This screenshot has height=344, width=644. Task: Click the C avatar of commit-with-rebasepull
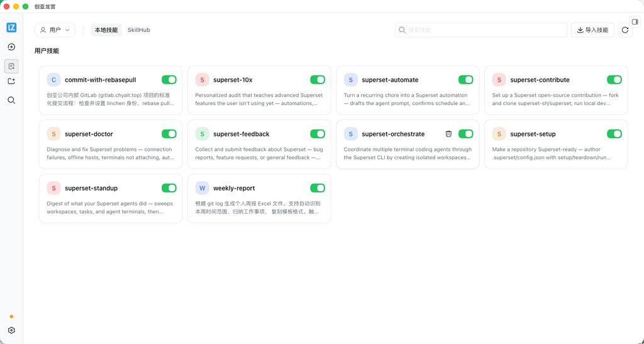click(x=54, y=80)
